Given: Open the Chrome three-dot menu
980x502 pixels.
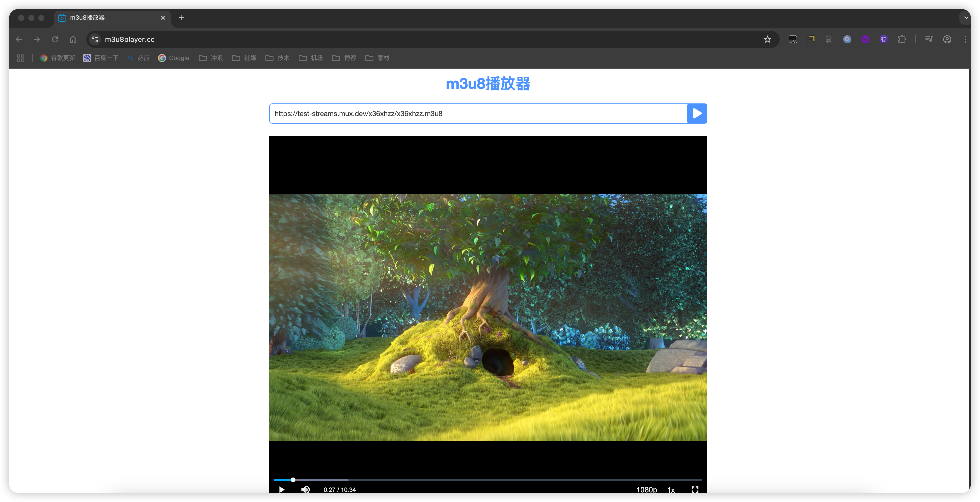Looking at the screenshot, I should [x=965, y=39].
